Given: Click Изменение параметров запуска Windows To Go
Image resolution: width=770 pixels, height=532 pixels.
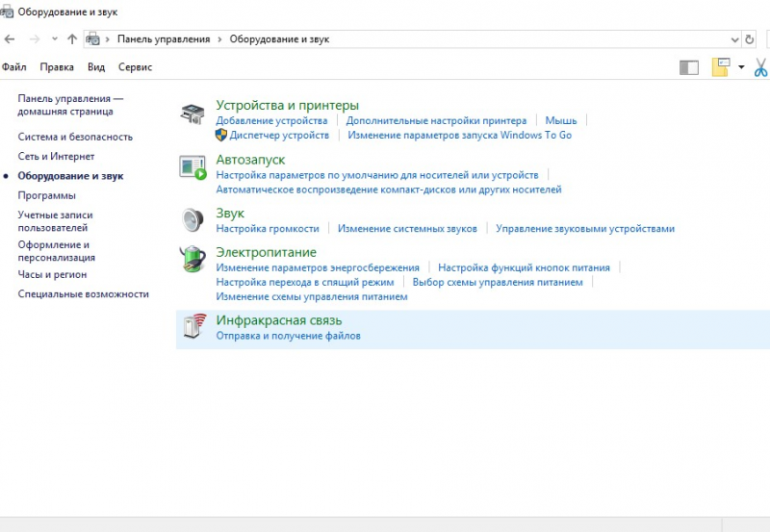Looking at the screenshot, I should (460, 135).
